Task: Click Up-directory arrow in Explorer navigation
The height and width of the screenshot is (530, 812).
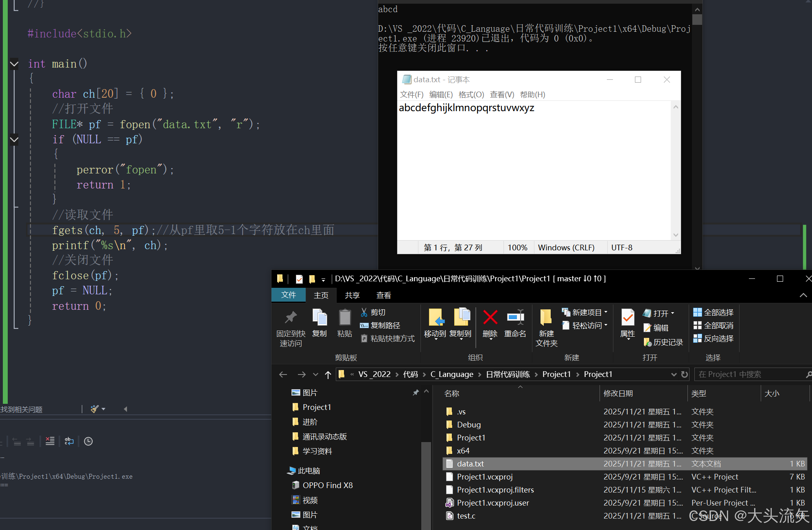Action: 328,375
